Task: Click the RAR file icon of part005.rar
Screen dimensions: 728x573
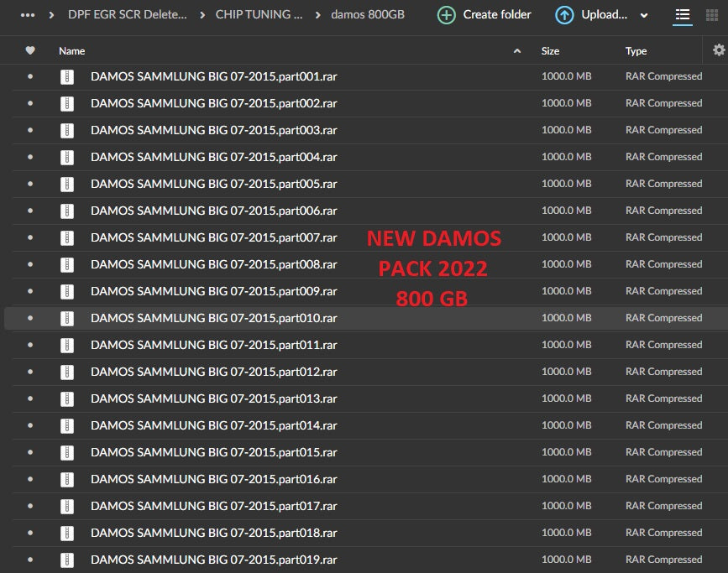Action: (x=67, y=184)
